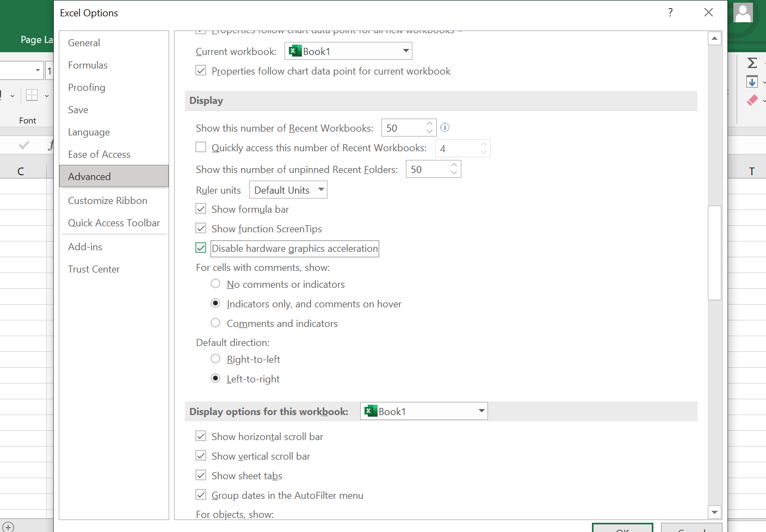Viewport: 766px width, 532px height.
Task: Uncheck Show formula bar
Action: click(x=201, y=209)
